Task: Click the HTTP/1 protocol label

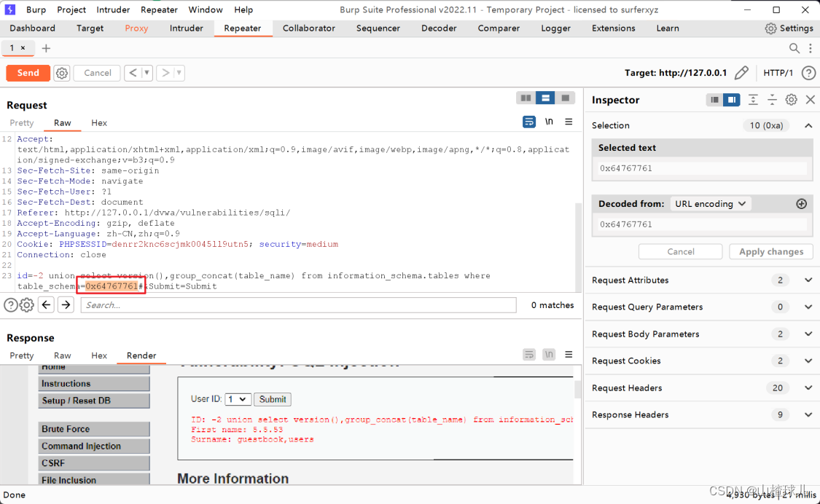Action: (778, 73)
